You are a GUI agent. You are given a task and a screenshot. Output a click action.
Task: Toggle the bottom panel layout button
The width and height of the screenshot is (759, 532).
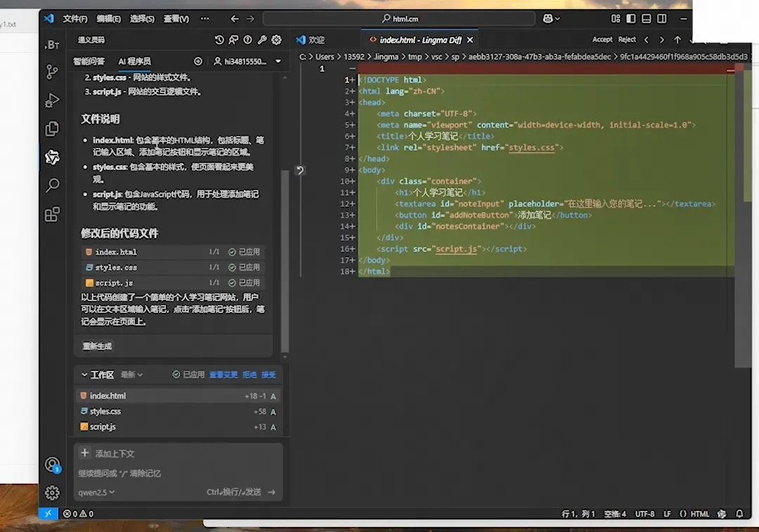pos(646,19)
